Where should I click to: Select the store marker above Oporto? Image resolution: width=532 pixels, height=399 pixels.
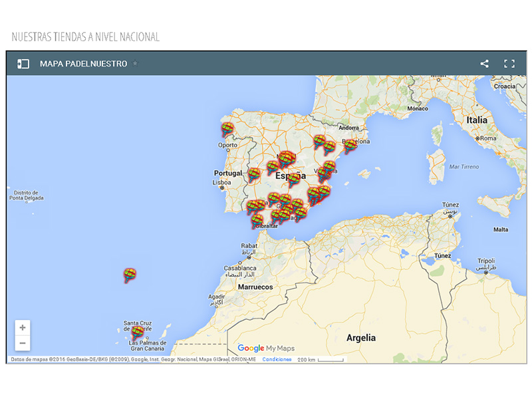click(x=227, y=128)
